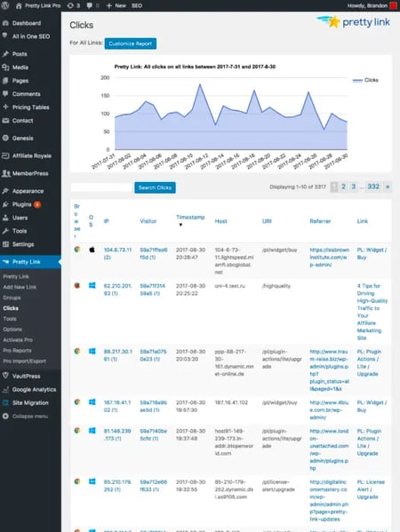Image resolution: width=400 pixels, height=532 pixels.
Task: Open the 4 Tips for Driving High-Quality Traffic link
Action: [372, 312]
